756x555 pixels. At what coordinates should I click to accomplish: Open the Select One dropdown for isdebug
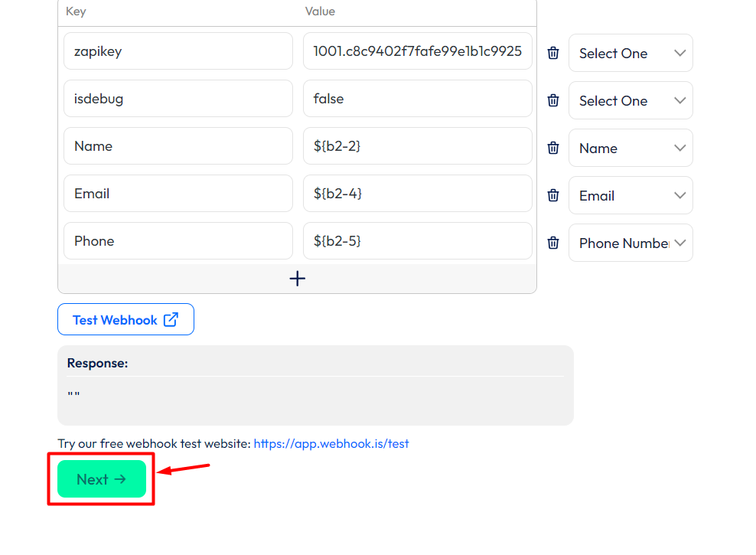[x=631, y=101]
